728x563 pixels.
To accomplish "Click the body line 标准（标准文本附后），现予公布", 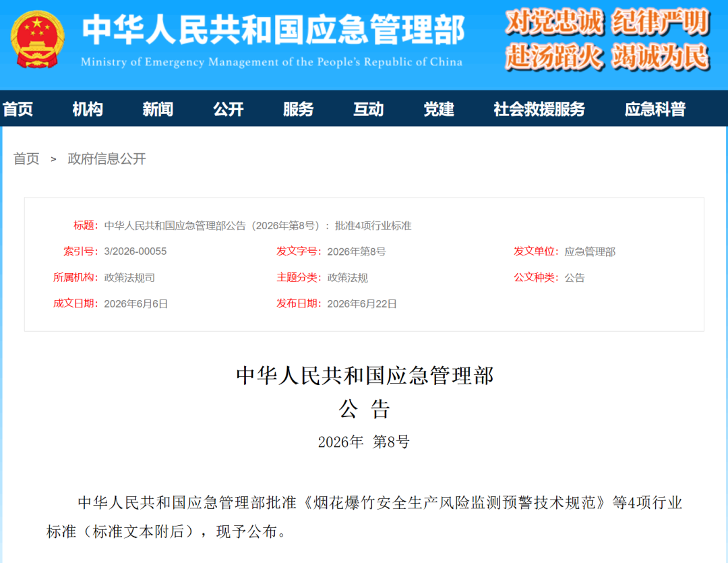I will click(x=166, y=531).
